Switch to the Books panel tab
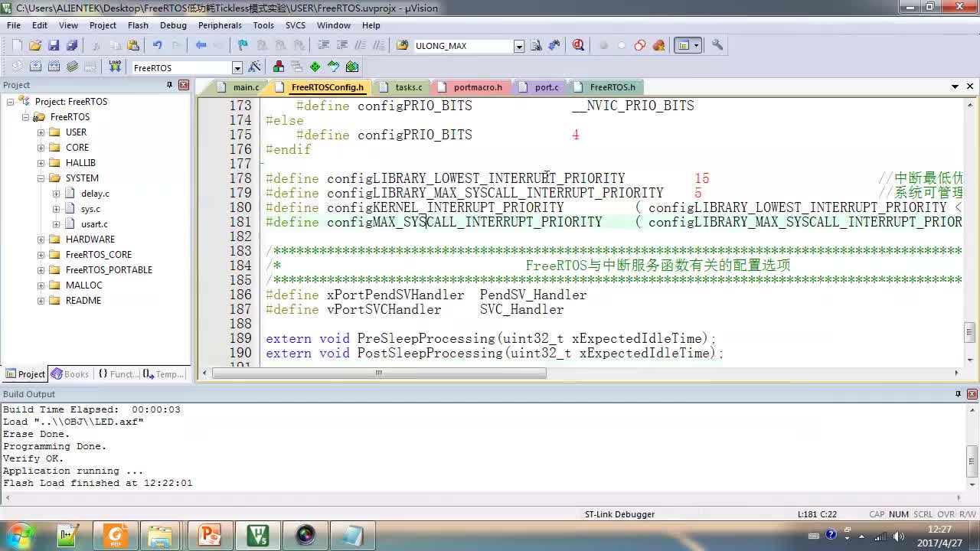 [70, 374]
